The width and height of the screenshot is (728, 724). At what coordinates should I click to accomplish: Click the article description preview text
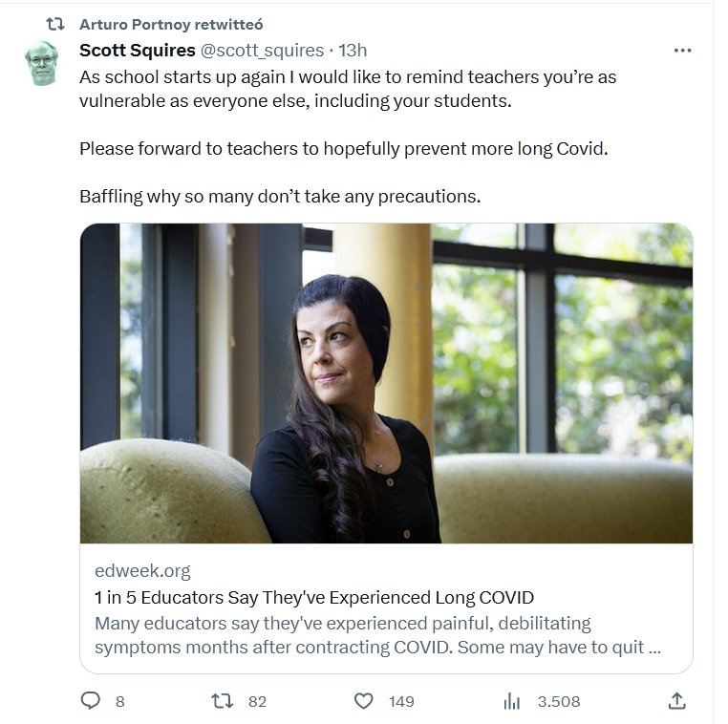coord(378,635)
